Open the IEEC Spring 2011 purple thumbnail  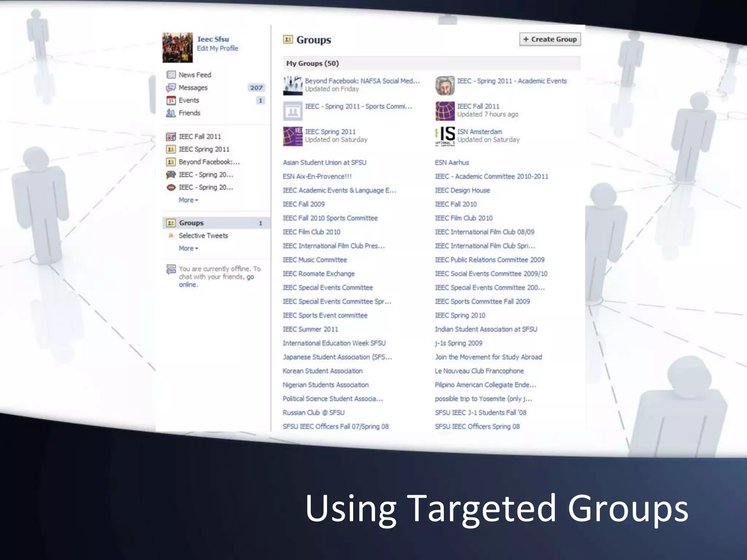click(293, 136)
